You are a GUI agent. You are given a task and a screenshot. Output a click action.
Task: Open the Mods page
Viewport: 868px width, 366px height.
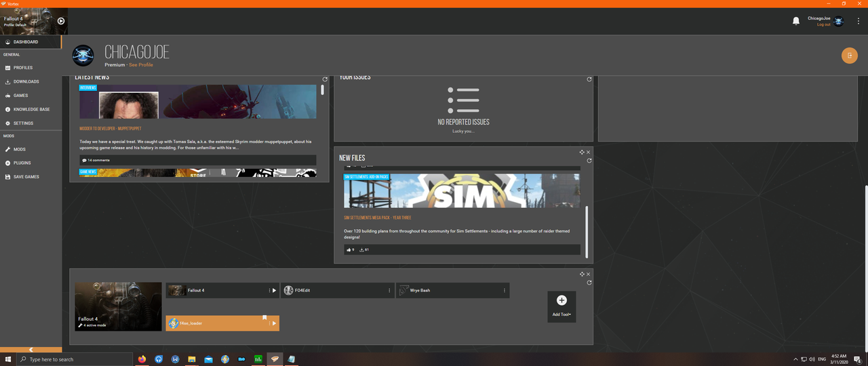click(x=31, y=149)
